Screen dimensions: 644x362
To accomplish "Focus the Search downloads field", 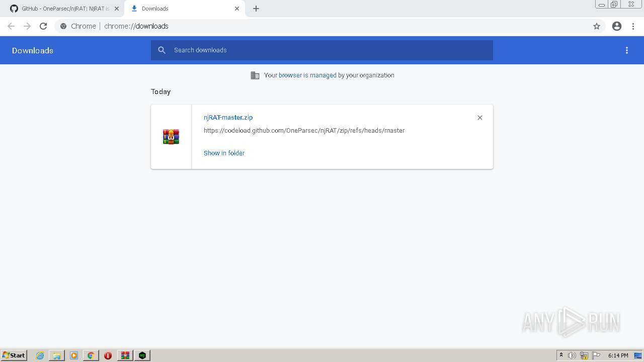I will tap(322, 50).
